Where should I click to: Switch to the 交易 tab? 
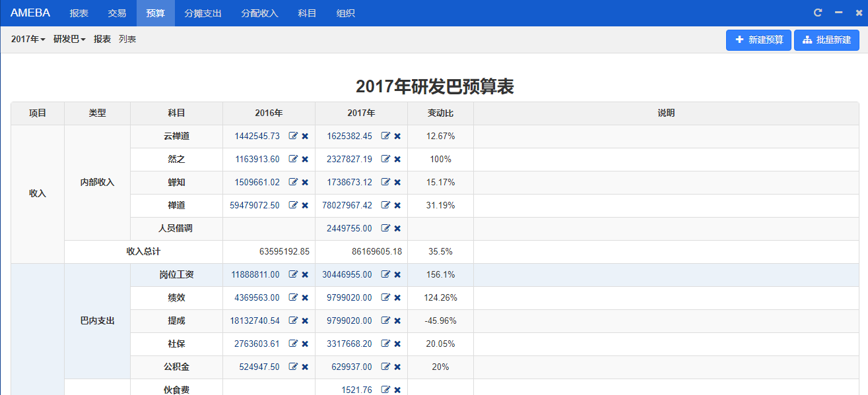[117, 13]
